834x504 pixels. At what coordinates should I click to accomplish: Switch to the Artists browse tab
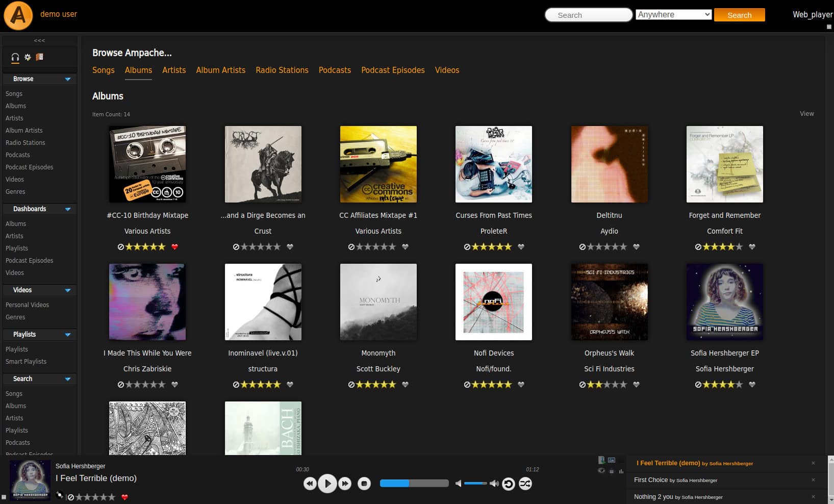[x=174, y=70]
